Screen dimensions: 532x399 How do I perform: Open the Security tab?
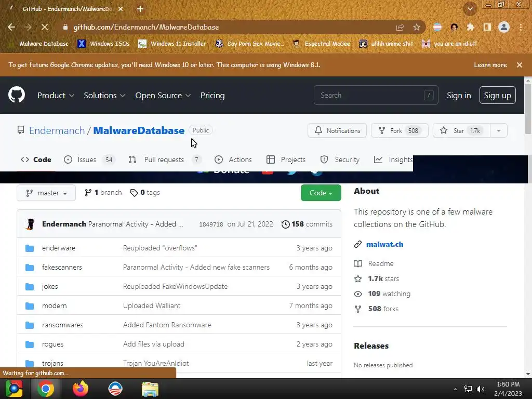tap(340, 159)
